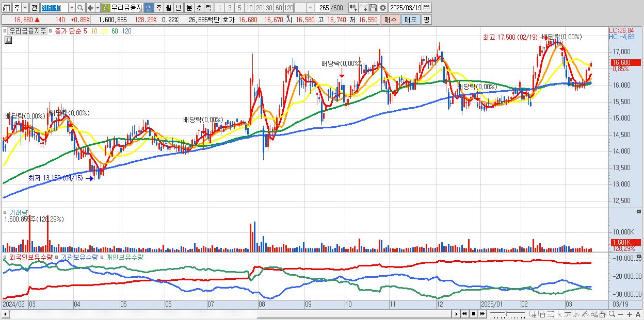The height and width of the screenshot is (320, 644).
Task: Choose interval 20 button
Action: (259, 8)
